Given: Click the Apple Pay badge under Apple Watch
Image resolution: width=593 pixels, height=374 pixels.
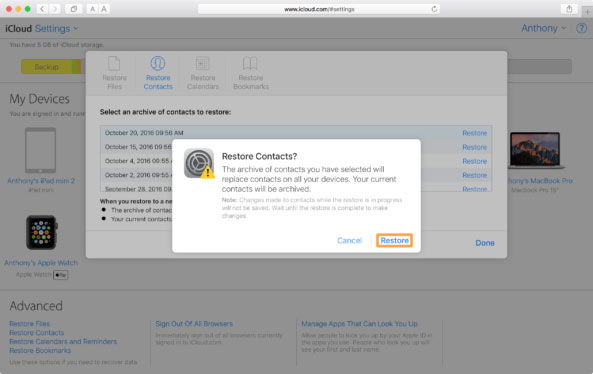Looking at the screenshot, I should coord(61,275).
